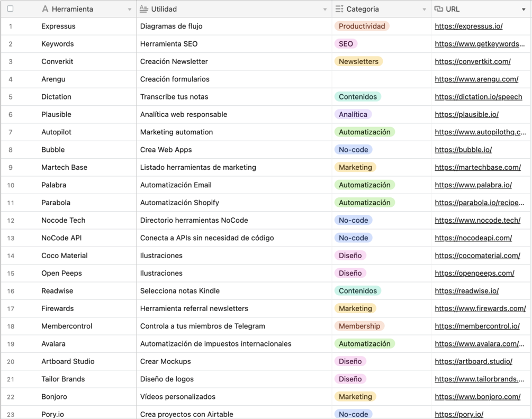Open the cocomaterial.com link
Screen dimensions: 532x419
click(477, 256)
